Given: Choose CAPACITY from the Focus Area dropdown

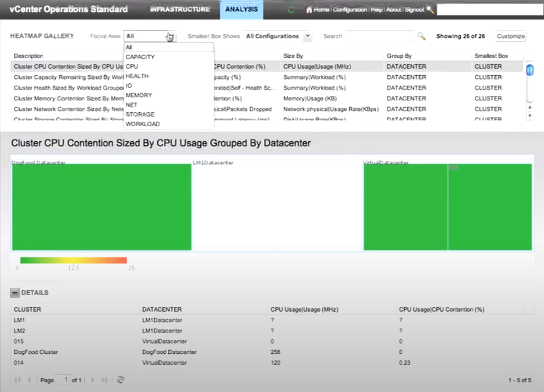Looking at the screenshot, I should coord(140,57).
